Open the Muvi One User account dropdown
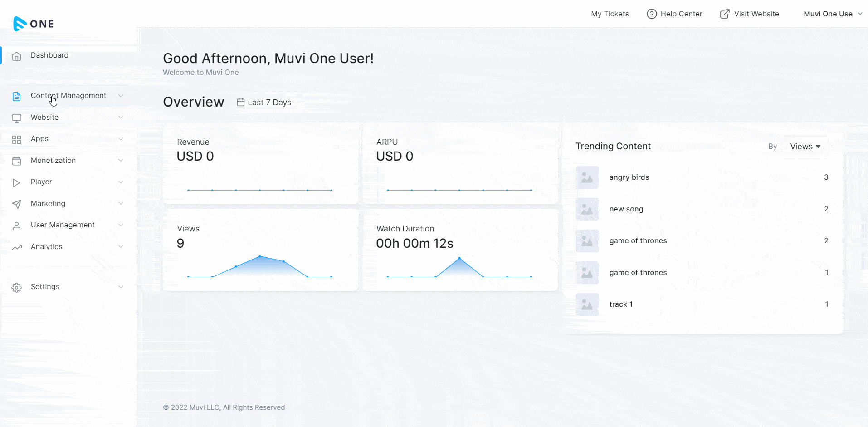Viewport: 868px width, 427px height. [832, 14]
